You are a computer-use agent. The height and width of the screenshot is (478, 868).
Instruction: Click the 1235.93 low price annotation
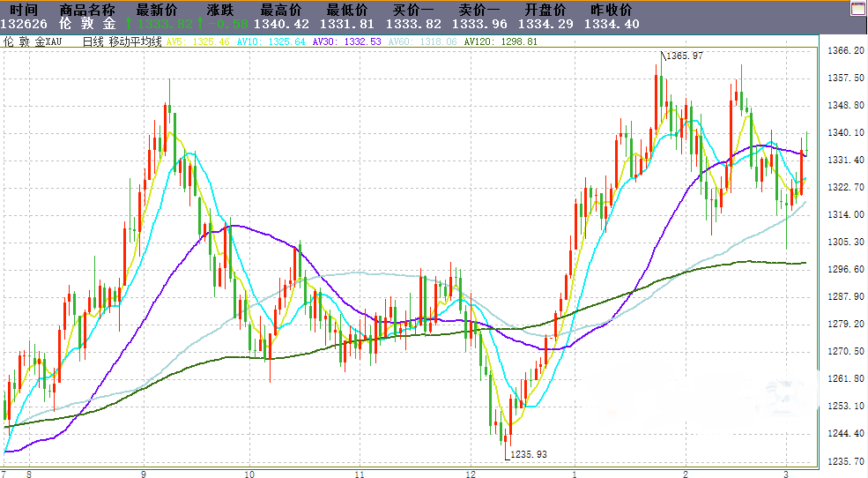coord(528,454)
